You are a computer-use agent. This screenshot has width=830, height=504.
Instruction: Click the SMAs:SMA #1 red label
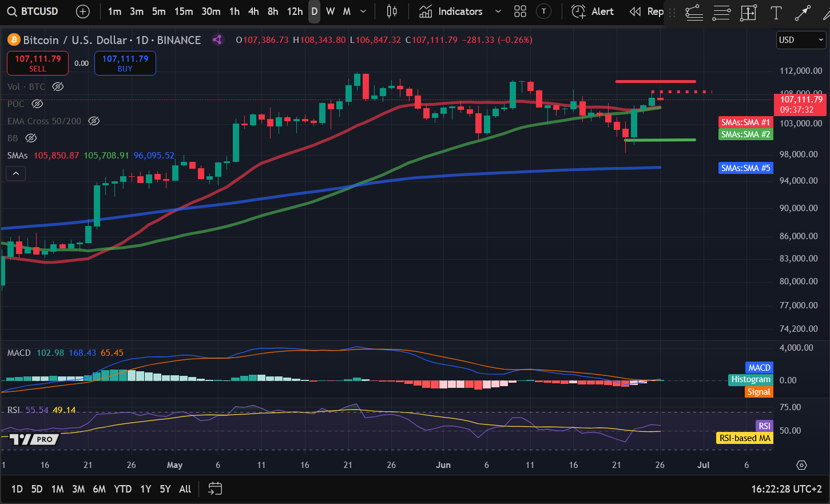[x=745, y=122]
